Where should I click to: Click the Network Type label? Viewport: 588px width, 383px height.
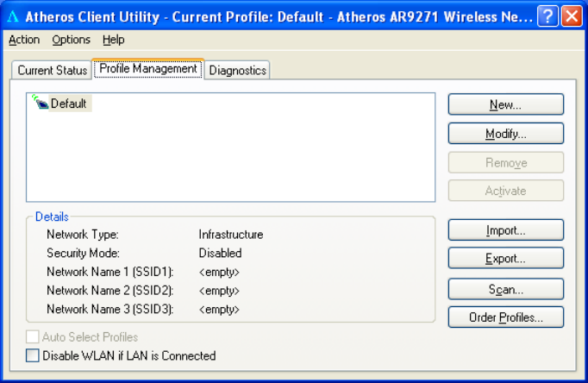pos(83,235)
